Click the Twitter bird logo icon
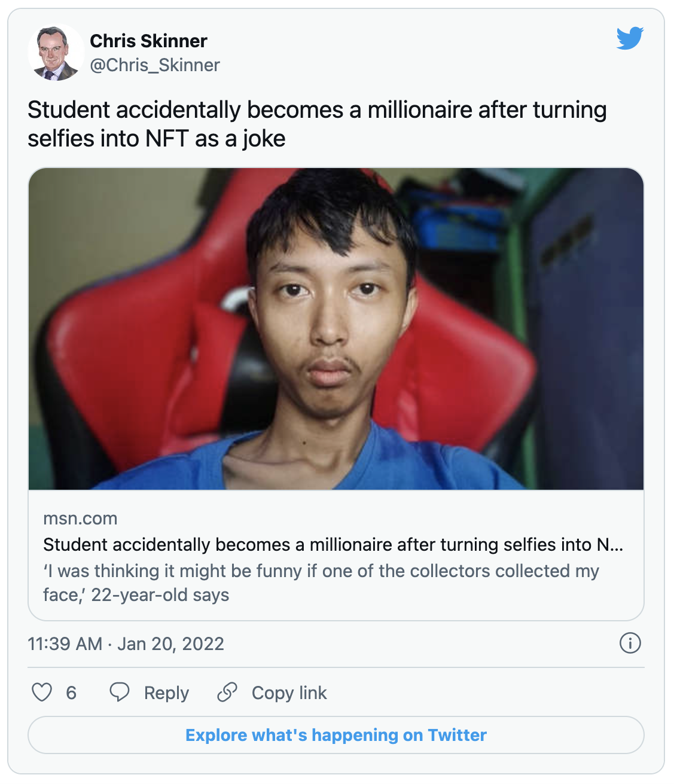The width and height of the screenshot is (674, 784). click(630, 38)
